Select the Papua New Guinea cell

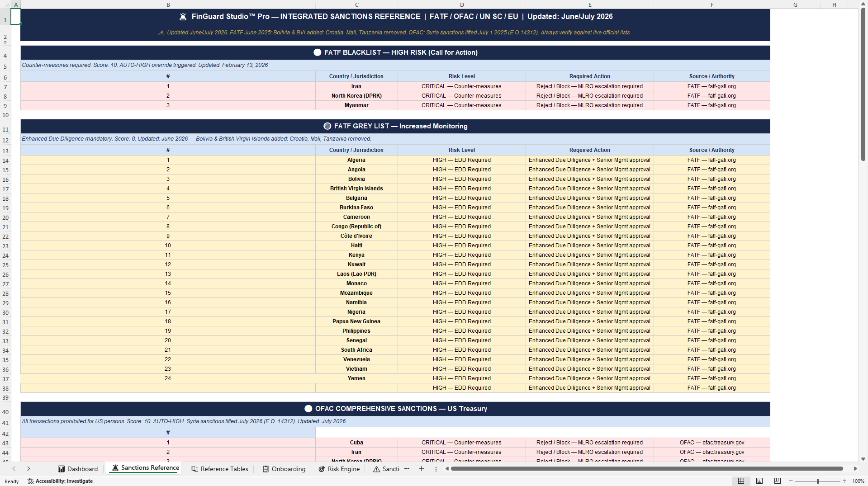click(356, 321)
